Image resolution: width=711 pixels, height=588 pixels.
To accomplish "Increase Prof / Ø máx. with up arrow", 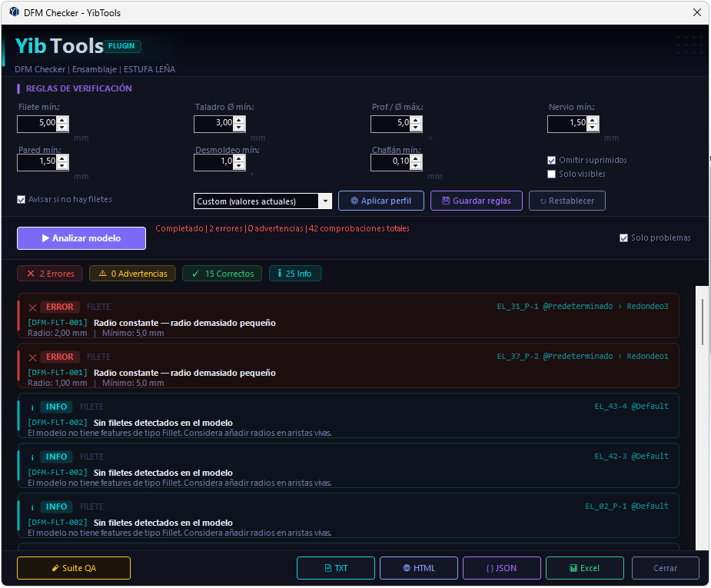I will coord(417,120).
